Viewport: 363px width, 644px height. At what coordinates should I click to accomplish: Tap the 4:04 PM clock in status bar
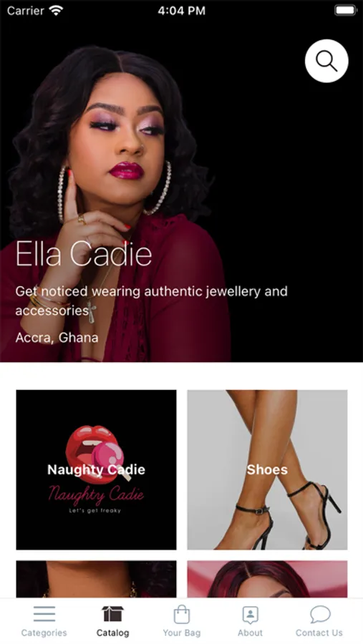pyautogui.click(x=181, y=11)
